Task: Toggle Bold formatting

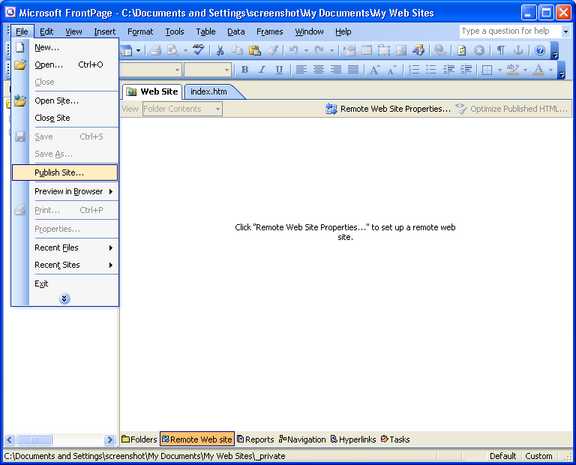Action: [x=245, y=69]
